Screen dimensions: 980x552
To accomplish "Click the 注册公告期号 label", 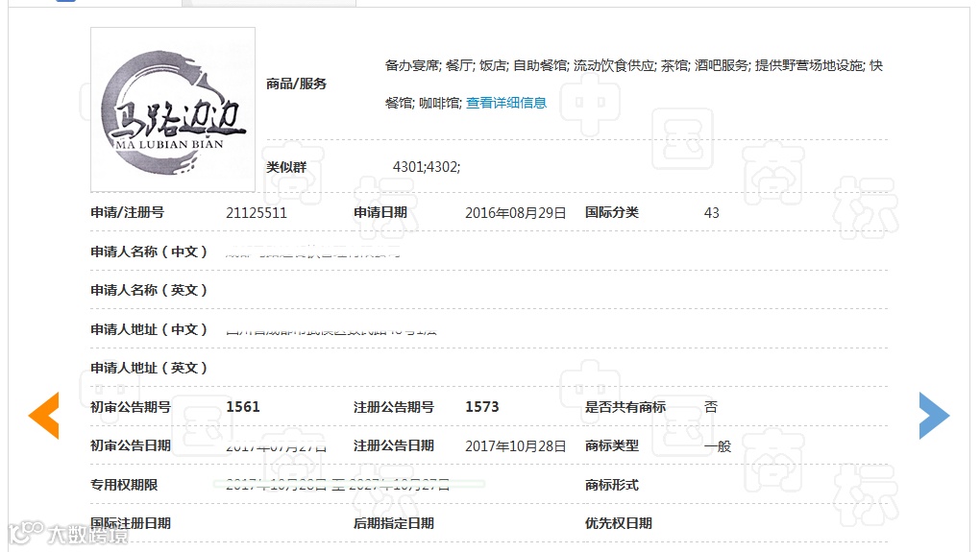I will click(394, 407).
